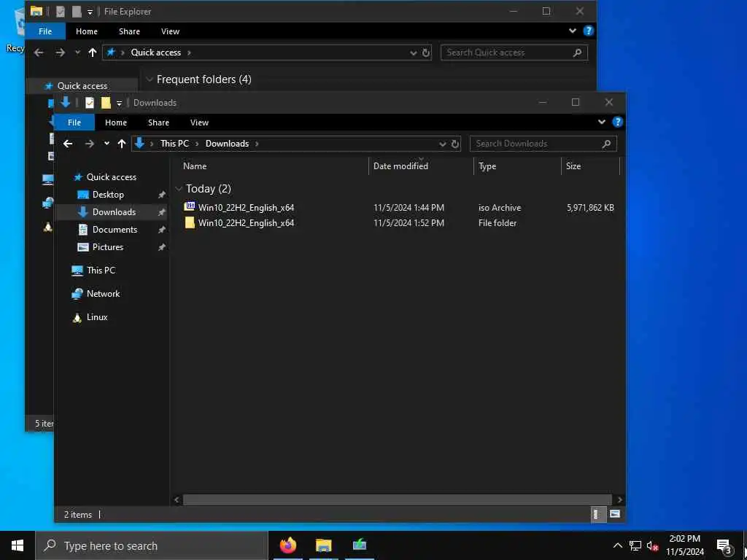
Task: Sort by Name column
Action: [195, 166]
